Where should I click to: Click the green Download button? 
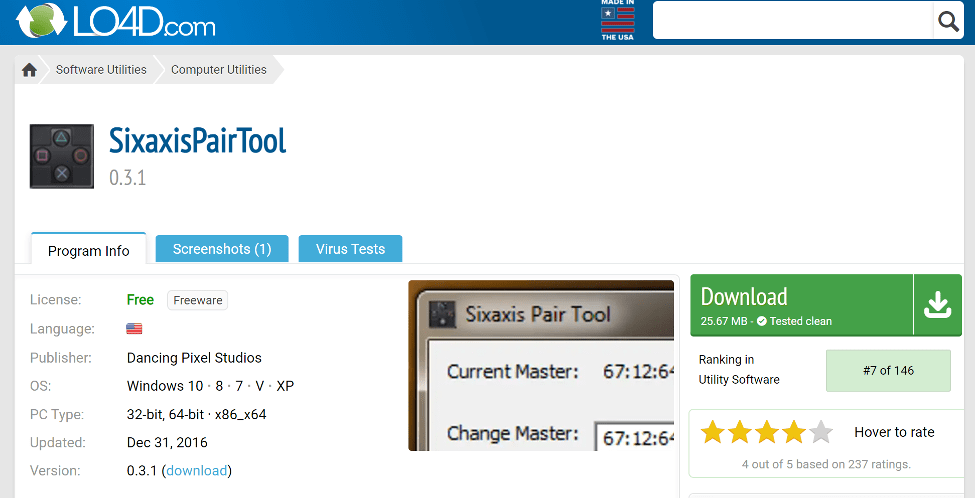point(800,305)
